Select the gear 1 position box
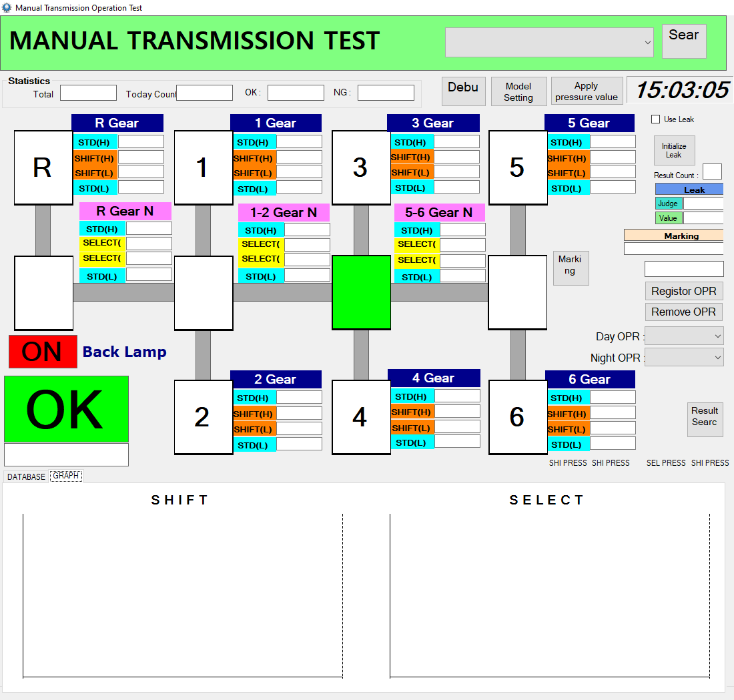 pyautogui.click(x=203, y=167)
